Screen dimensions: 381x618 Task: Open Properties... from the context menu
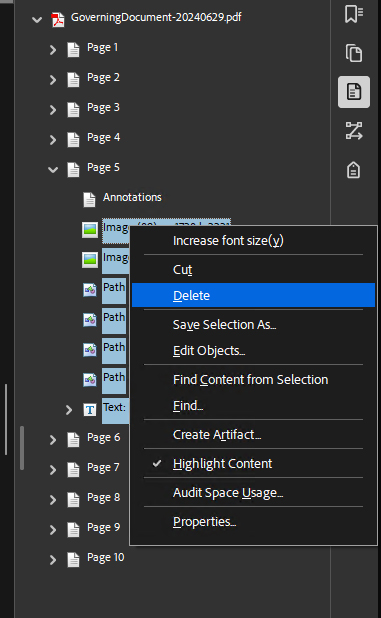253,521
